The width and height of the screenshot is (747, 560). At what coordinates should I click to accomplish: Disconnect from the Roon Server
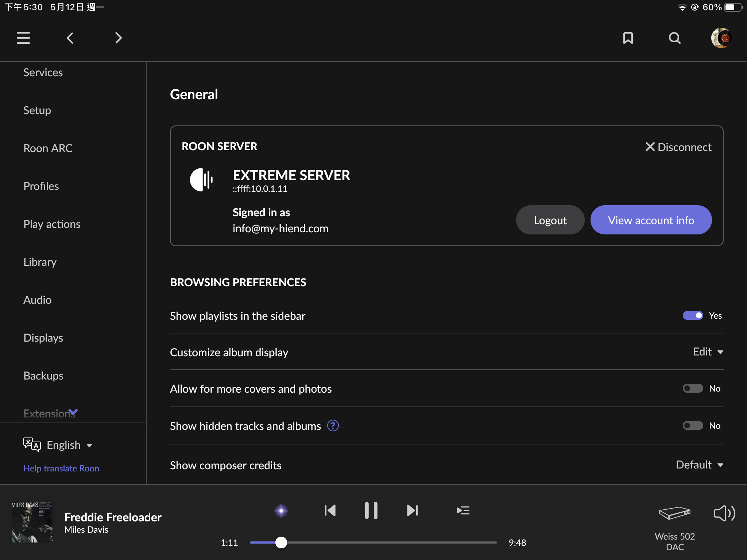(x=678, y=147)
